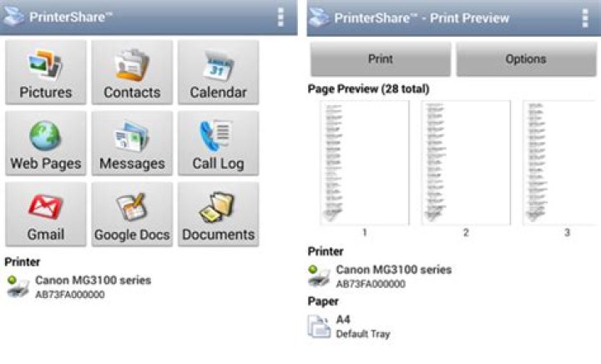Open the Web Pages tile

46,144
